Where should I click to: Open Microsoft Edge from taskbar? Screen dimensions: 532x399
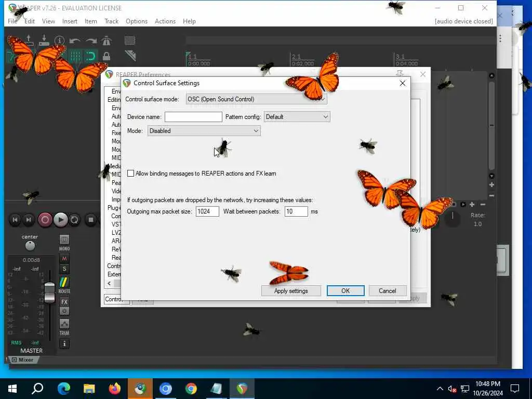63,389
